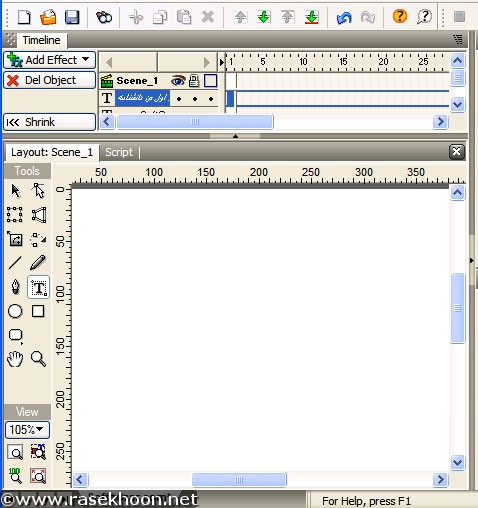Select the Reshape dotted-box tool
478x508 pixels.
15,215
